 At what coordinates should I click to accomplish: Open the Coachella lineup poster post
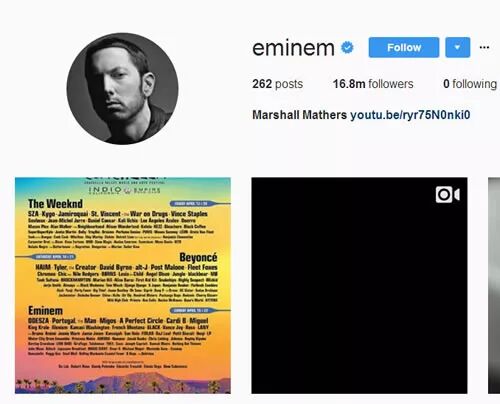[123, 285]
